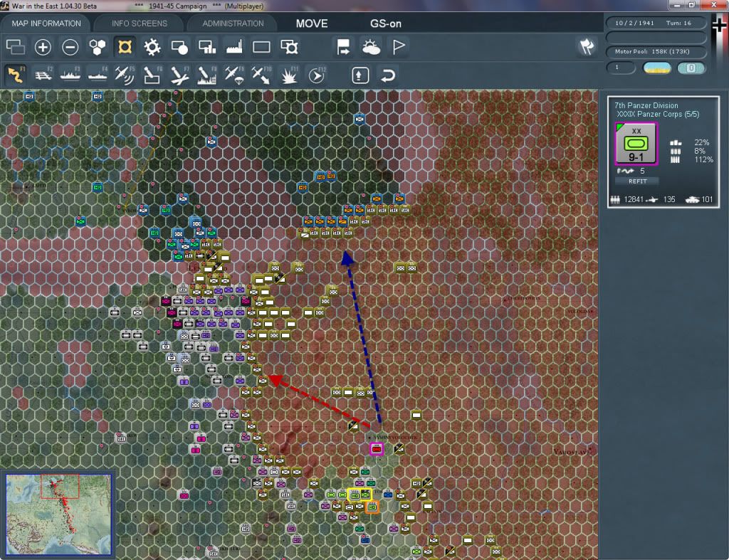
Task: Select the F1 ground move mode
Action: pos(16,75)
